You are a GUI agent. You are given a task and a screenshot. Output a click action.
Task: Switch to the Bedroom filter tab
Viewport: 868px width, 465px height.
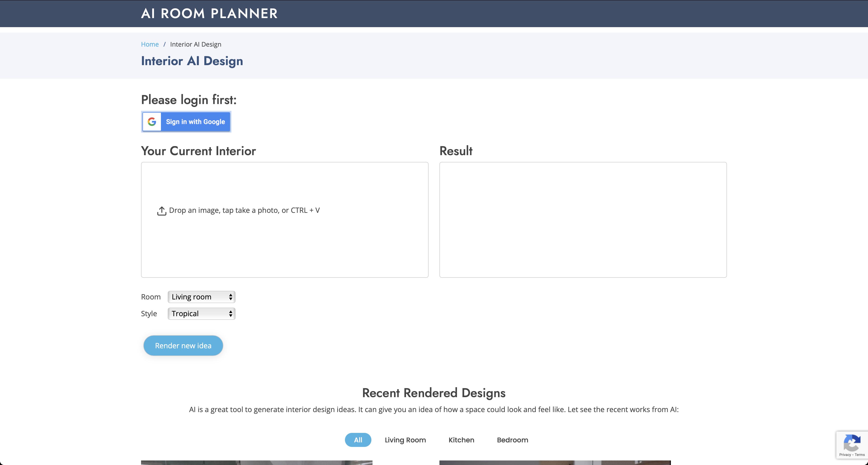[x=512, y=440]
